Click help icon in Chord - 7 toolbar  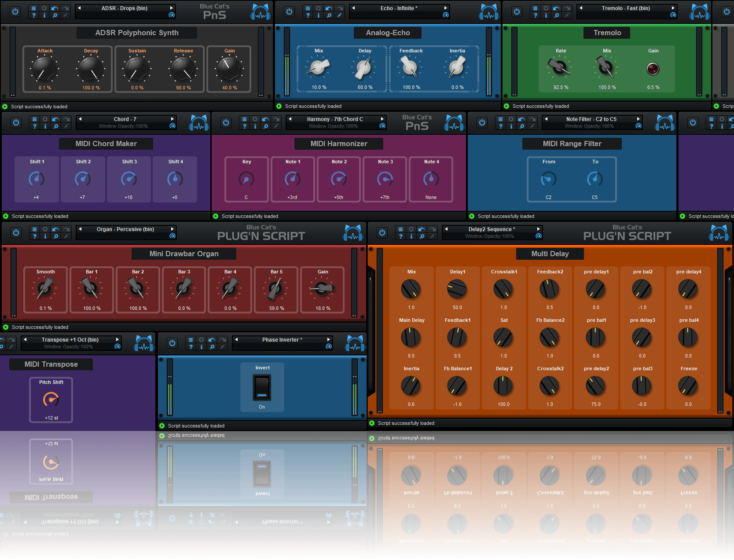(35, 126)
